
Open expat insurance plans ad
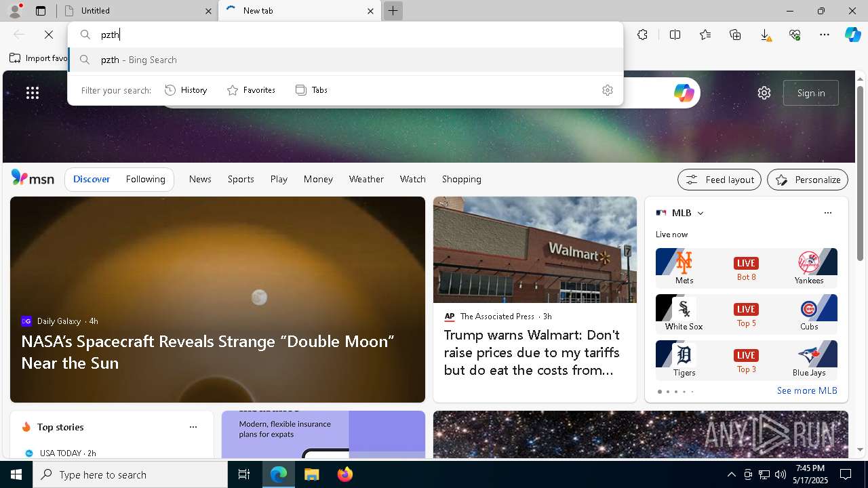(x=323, y=434)
